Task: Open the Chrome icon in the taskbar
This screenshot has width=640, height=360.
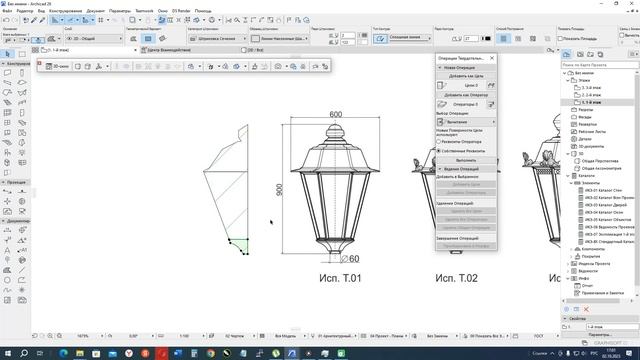Action: tap(211, 353)
